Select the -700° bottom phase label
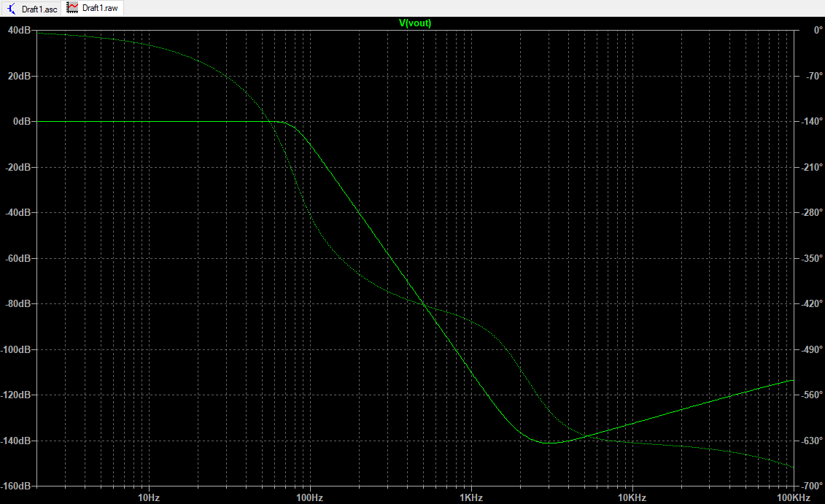Image resolution: width=825 pixels, height=504 pixels. coord(811,486)
